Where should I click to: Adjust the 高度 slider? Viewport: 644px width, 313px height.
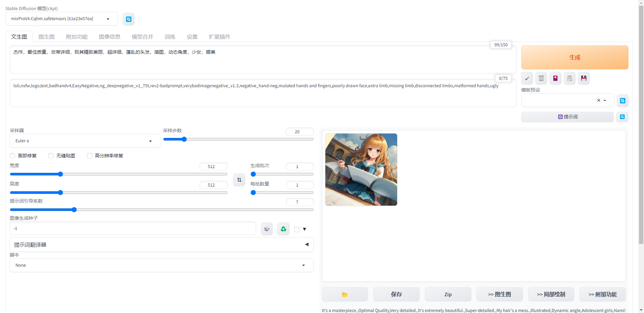[x=118, y=193]
